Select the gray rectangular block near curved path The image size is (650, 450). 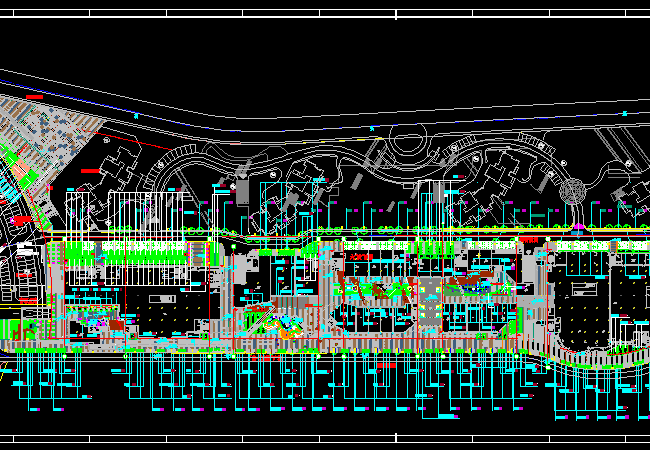tap(242, 190)
